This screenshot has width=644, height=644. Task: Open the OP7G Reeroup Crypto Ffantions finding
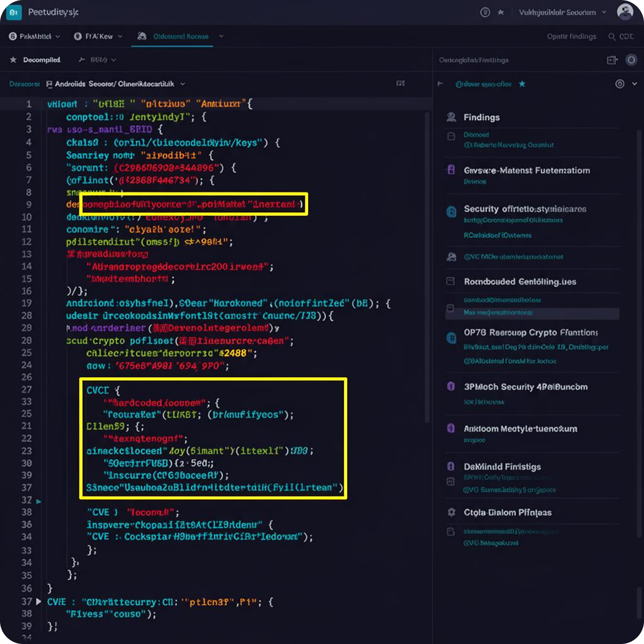[x=531, y=333]
